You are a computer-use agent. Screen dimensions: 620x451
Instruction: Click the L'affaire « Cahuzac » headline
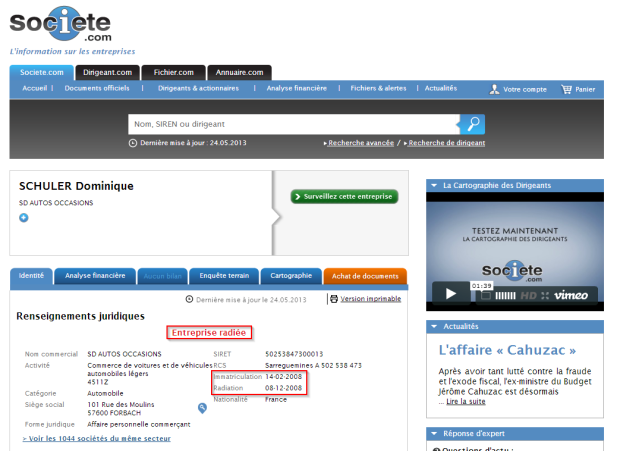[507, 350]
